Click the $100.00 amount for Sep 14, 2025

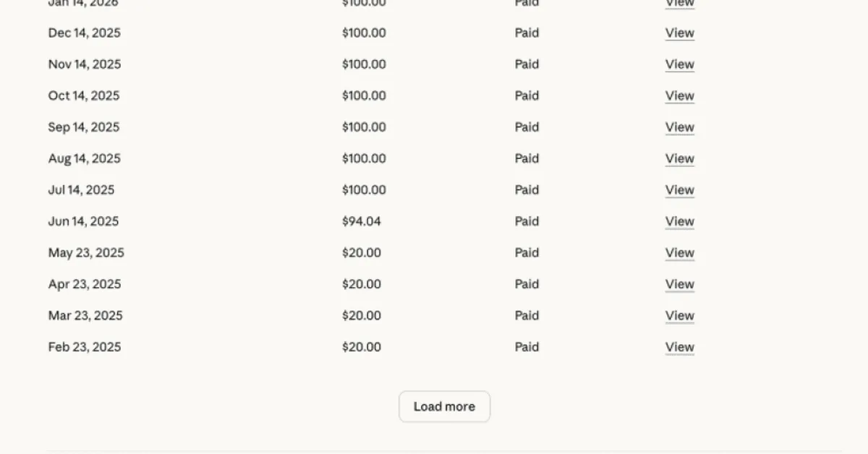coord(364,127)
